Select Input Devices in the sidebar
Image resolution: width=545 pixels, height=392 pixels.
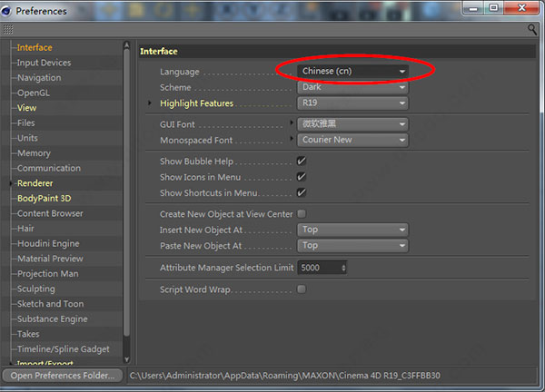pos(44,63)
